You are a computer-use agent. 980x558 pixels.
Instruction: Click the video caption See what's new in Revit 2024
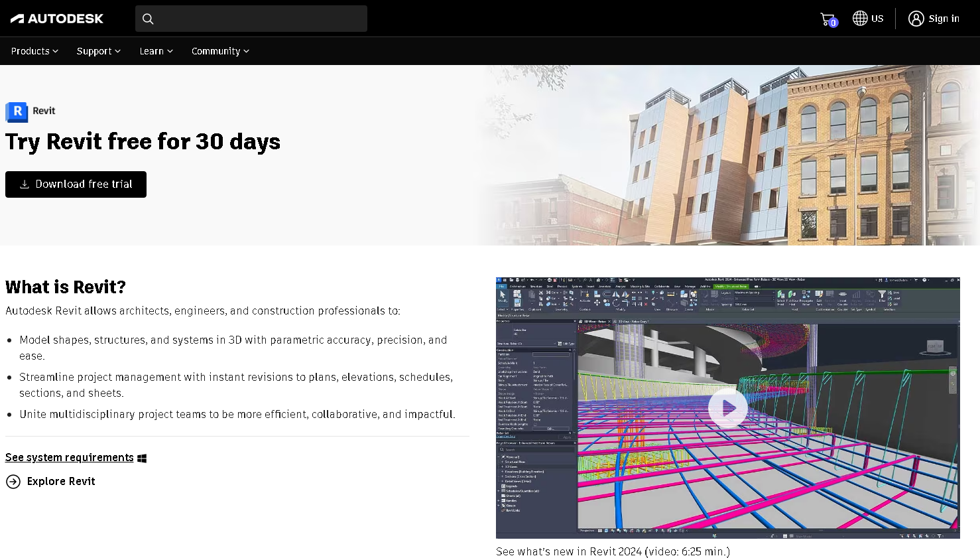pyautogui.click(x=613, y=551)
